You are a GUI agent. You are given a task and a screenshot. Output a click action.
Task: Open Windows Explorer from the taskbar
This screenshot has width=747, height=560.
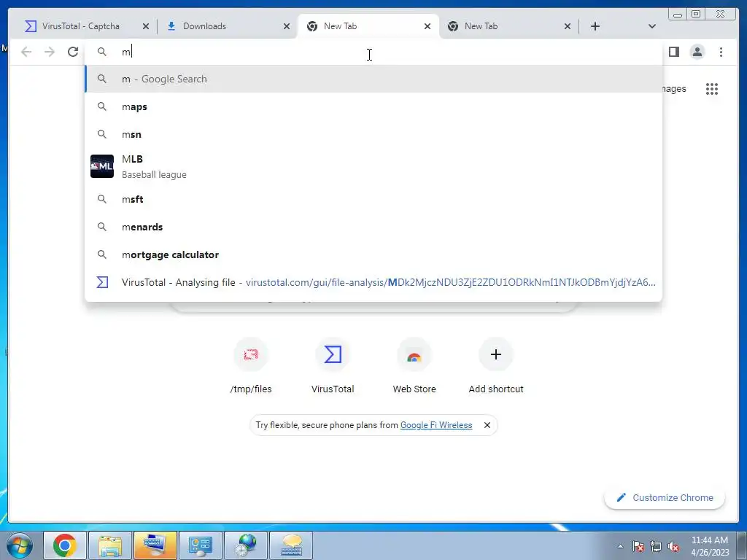tap(110, 545)
